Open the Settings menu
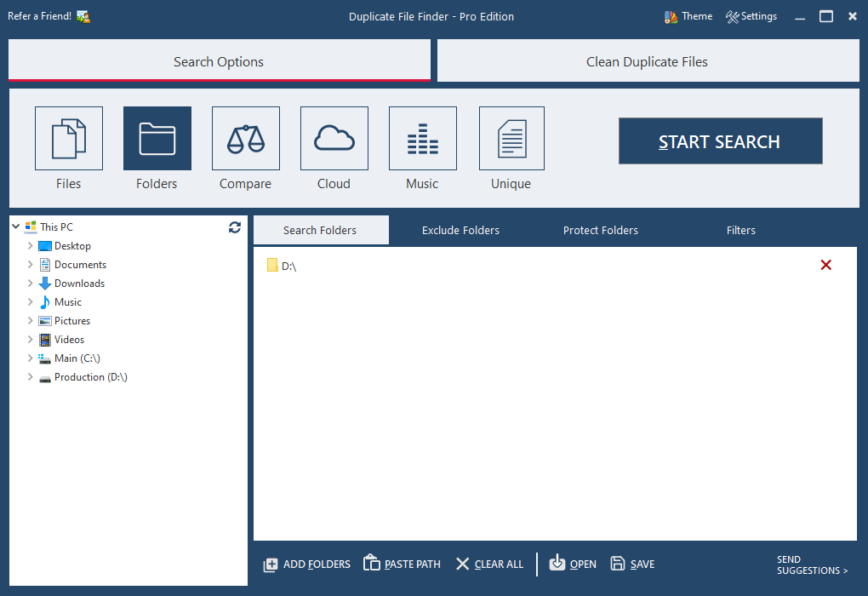Image resolution: width=868 pixels, height=596 pixels. [751, 15]
